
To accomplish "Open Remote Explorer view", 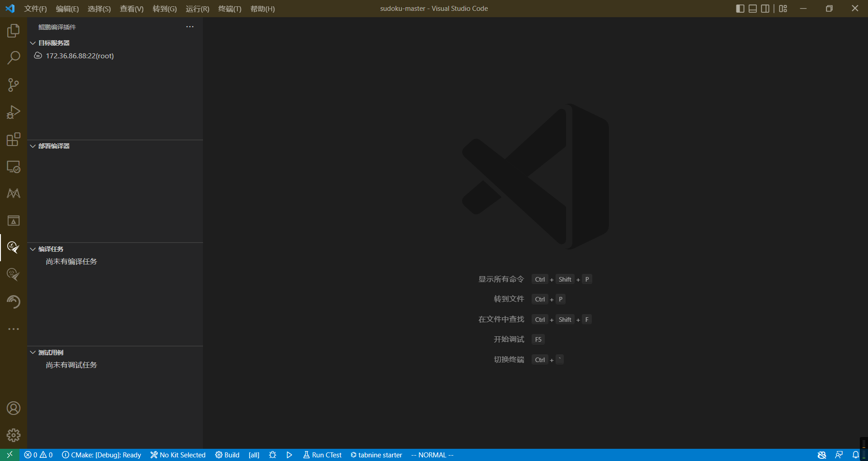I will [14, 166].
